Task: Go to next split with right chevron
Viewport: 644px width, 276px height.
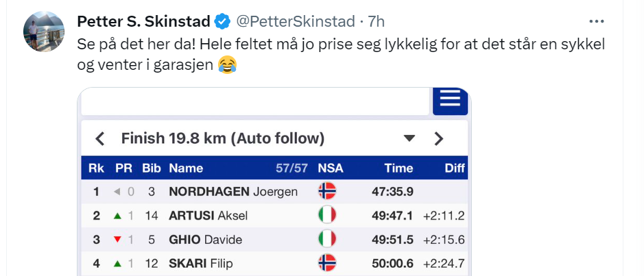Action: tap(439, 139)
